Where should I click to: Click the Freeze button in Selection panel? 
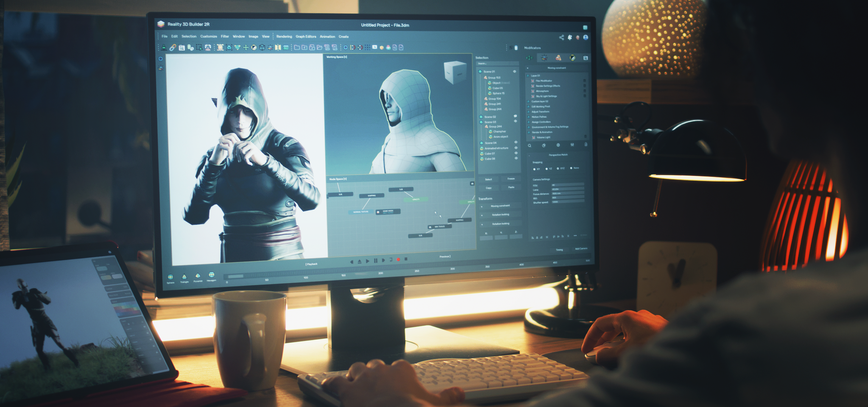pos(511,179)
